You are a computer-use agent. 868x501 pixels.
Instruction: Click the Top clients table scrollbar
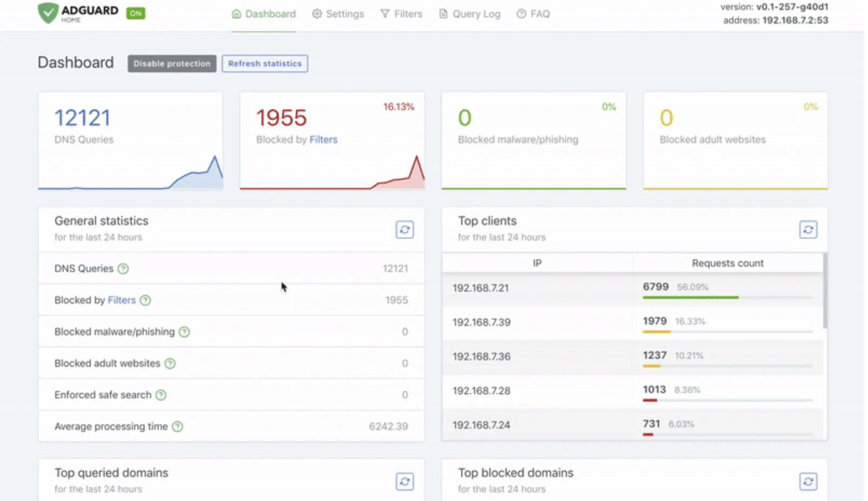(x=825, y=290)
